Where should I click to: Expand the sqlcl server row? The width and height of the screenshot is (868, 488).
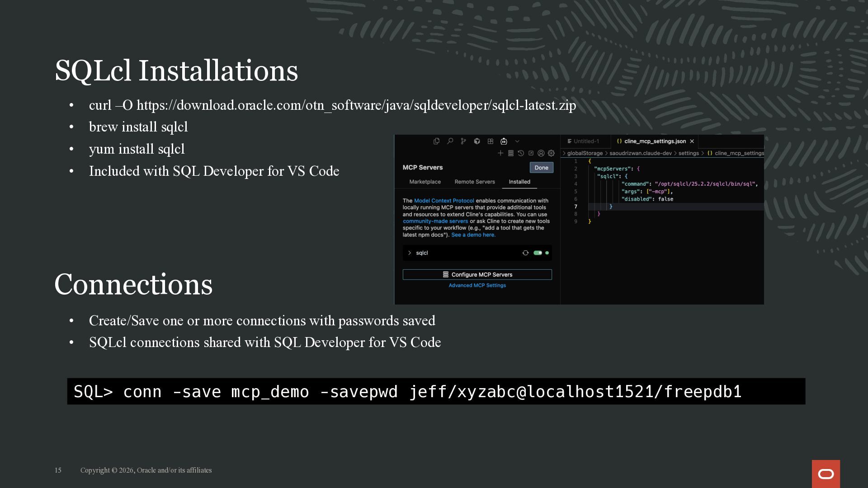pyautogui.click(x=477, y=253)
